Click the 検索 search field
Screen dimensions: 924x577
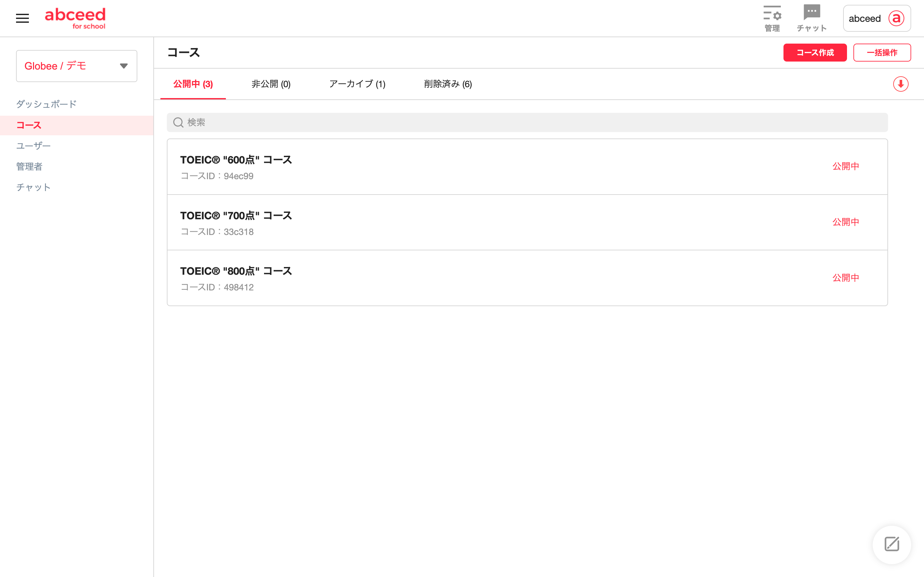click(527, 122)
